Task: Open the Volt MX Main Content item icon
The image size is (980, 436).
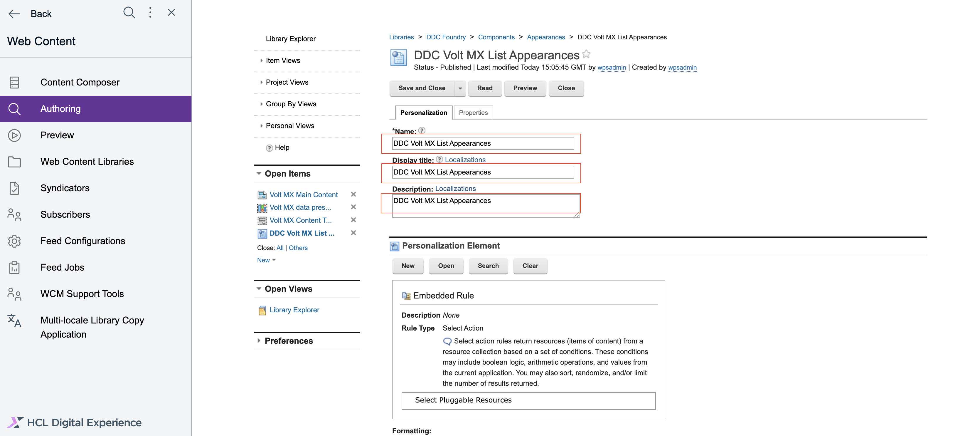Action: click(262, 194)
